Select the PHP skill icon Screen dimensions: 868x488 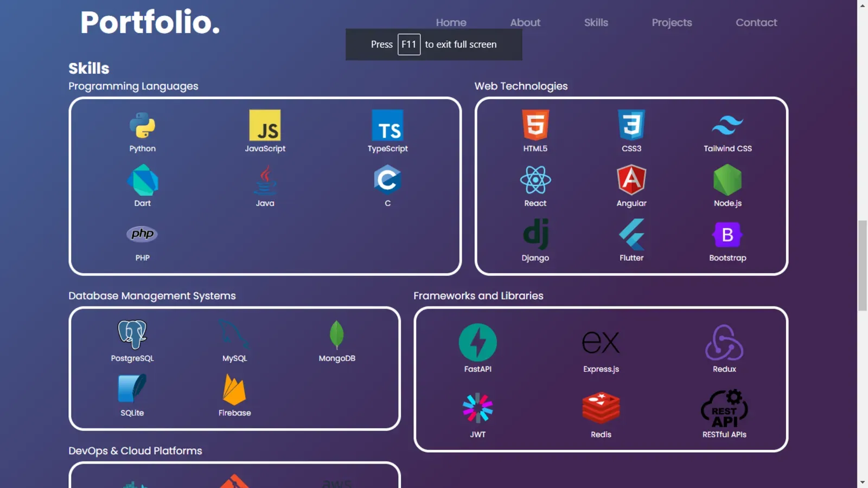tap(142, 234)
